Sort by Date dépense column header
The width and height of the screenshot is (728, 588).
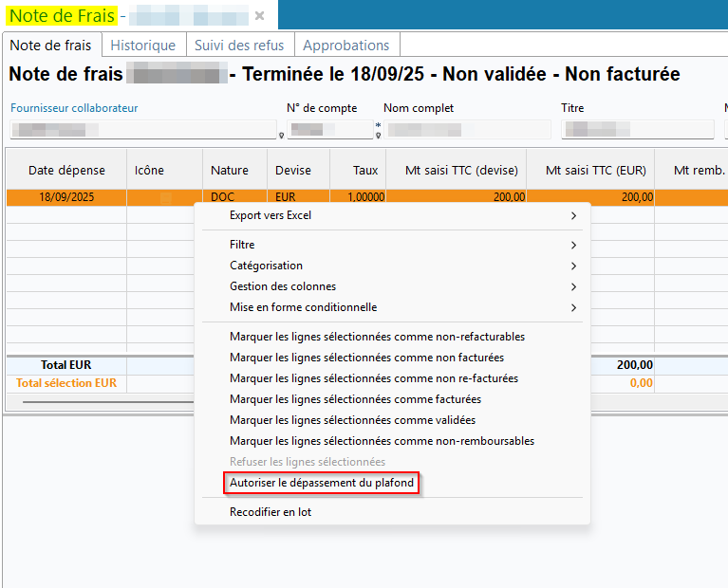click(66, 171)
